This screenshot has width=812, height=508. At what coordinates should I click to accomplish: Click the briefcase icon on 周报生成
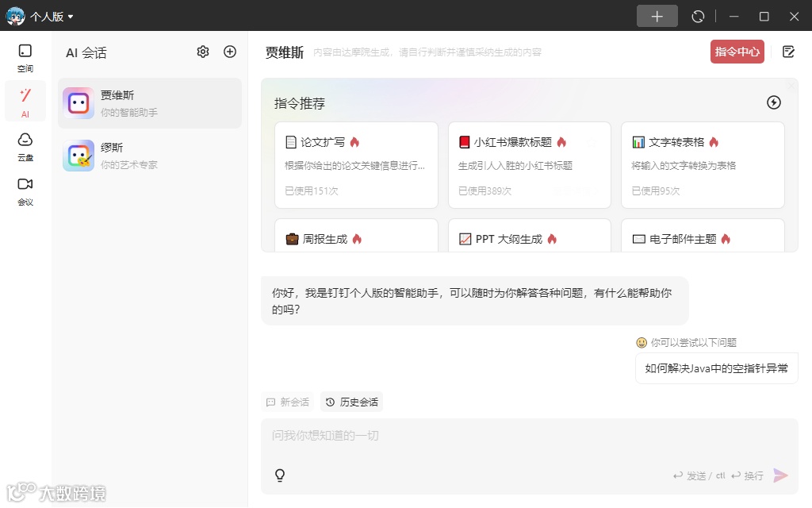click(292, 239)
